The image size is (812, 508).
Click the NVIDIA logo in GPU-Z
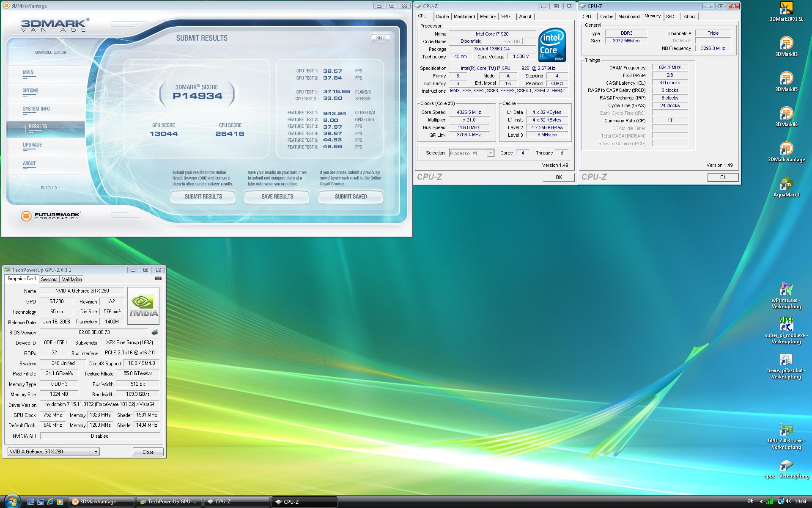(143, 306)
